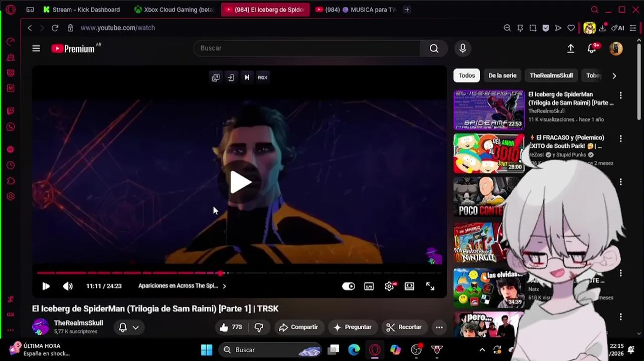
Task: Play video from the control bar
Action: 46,286
